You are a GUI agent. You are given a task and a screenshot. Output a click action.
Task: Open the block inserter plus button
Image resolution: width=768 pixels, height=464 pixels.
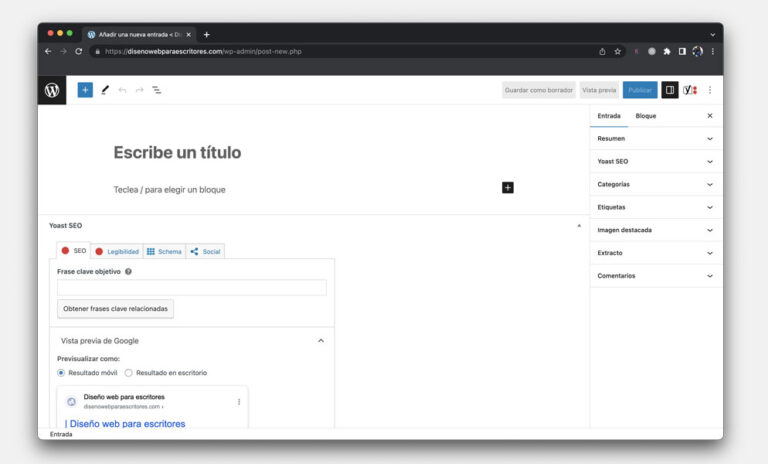85,90
